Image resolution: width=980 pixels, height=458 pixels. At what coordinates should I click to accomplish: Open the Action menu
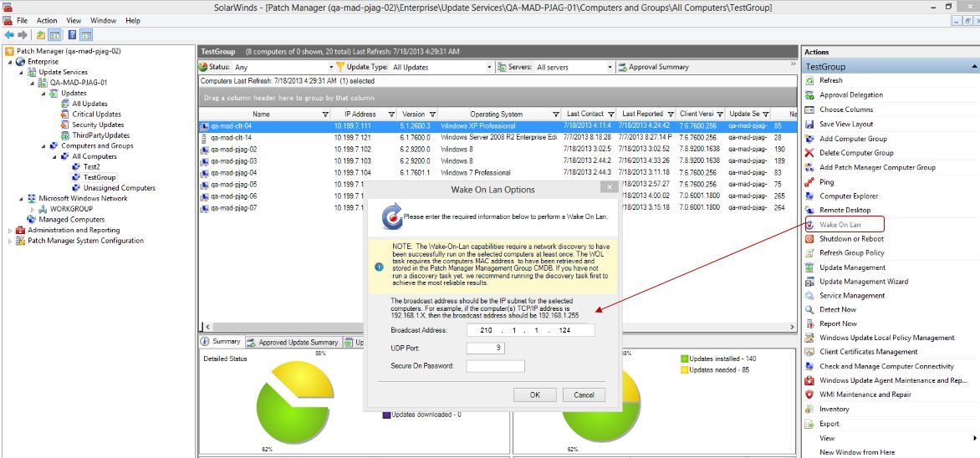coord(47,21)
